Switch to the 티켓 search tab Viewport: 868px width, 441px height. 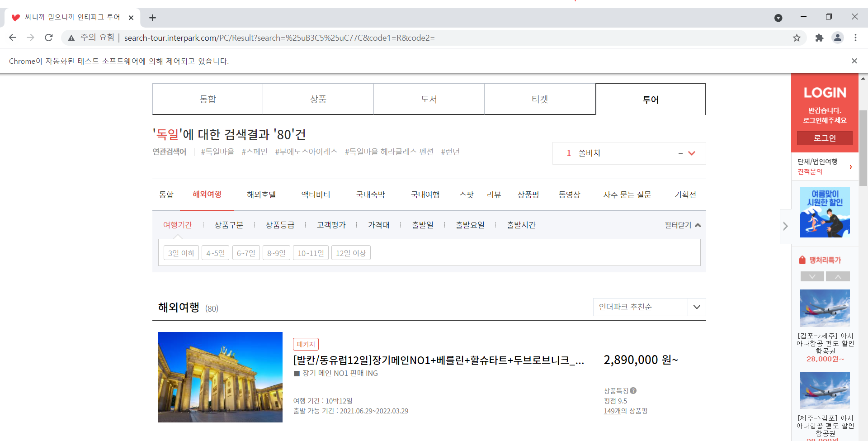[x=540, y=99]
